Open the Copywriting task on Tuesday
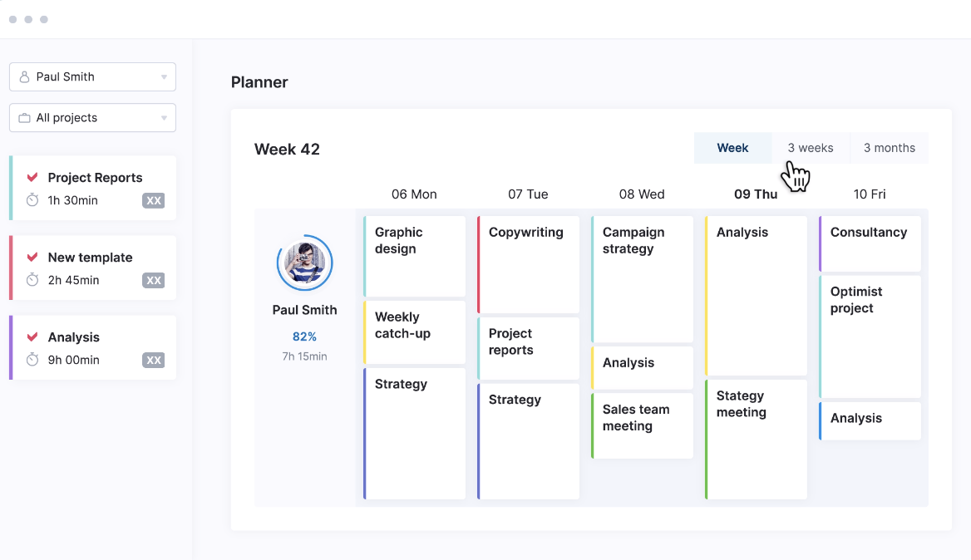 [529, 264]
